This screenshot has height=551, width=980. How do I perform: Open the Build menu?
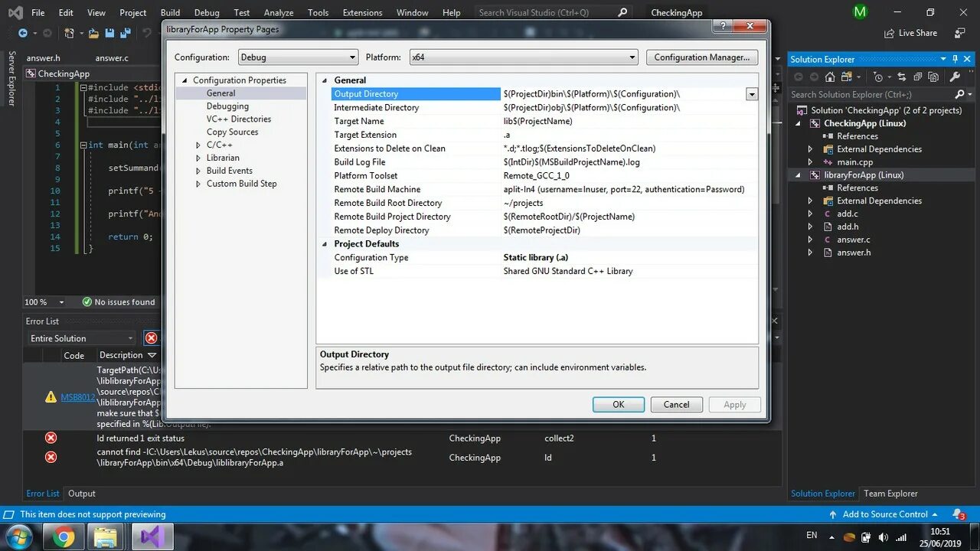[x=170, y=12]
